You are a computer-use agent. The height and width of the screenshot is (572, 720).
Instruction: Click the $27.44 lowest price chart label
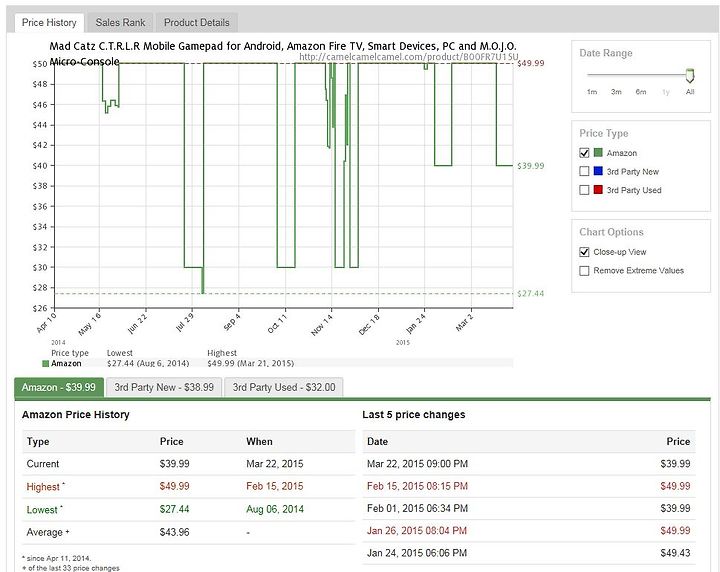[x=530, y=293]
